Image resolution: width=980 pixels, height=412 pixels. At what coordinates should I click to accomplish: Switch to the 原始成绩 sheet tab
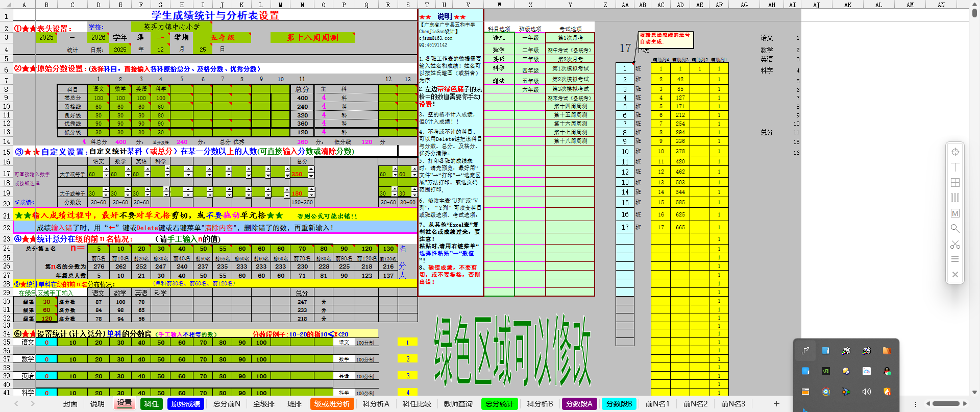(x=186, y=404)
